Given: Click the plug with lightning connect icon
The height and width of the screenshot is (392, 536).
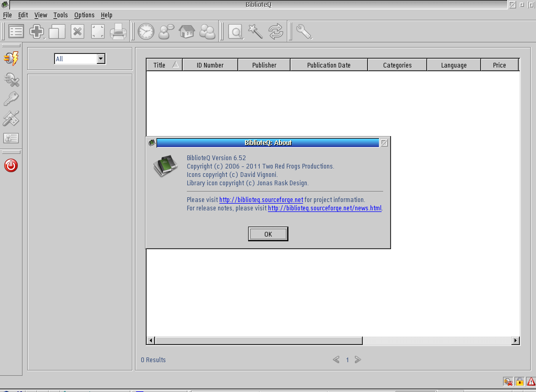Looking at the screenshot, I should pos(12,59).
